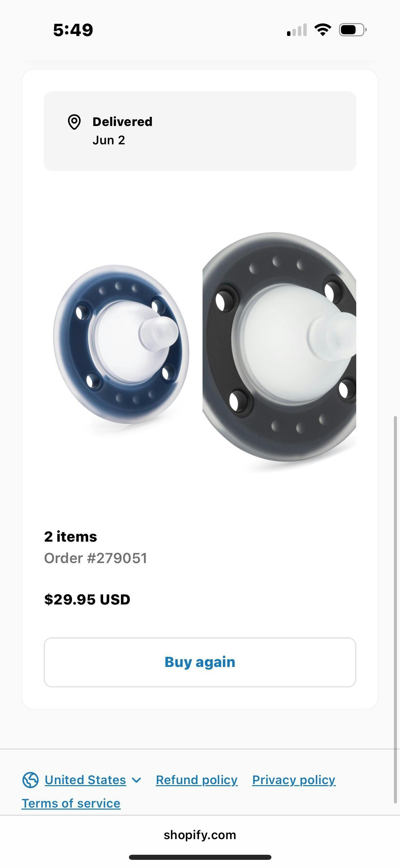Tap the 5:49 clock in status bar

point(73,30)
